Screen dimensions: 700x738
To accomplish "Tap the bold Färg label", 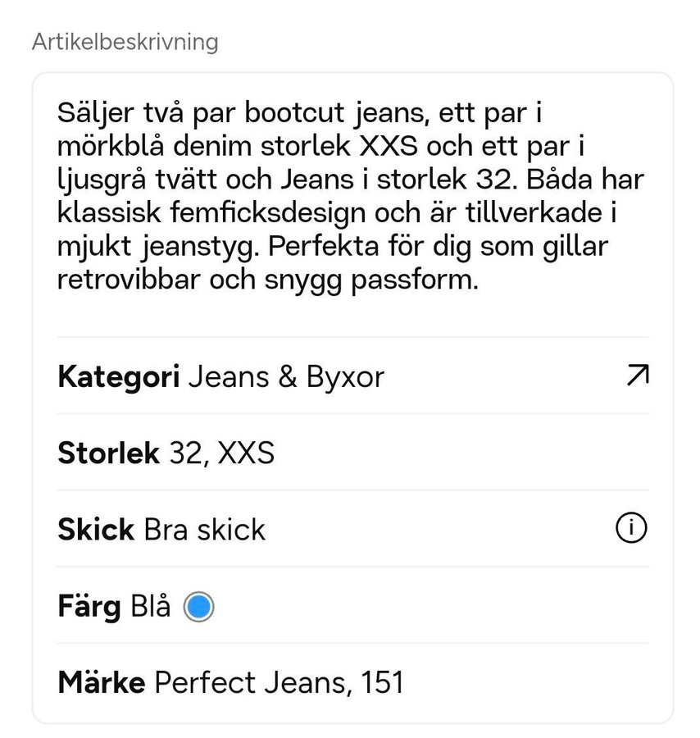I will point(89,607).
